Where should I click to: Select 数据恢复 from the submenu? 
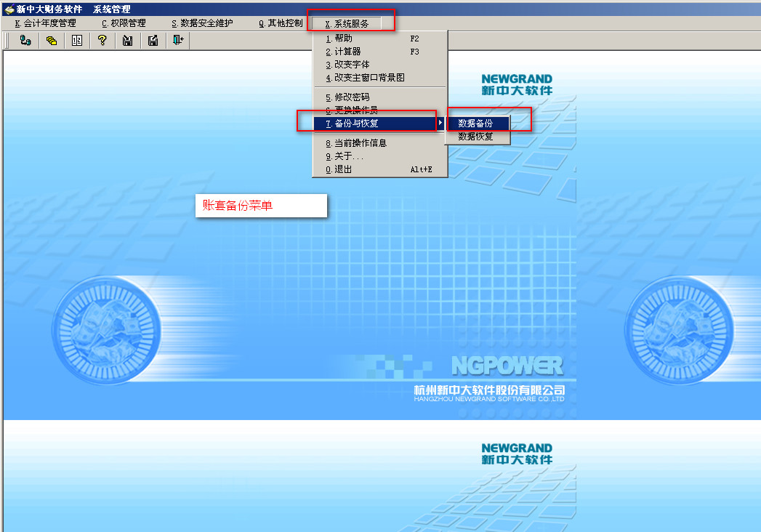click(475, 137)
